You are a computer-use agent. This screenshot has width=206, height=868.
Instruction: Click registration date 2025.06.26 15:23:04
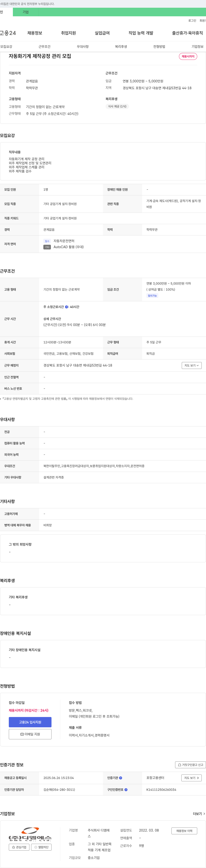point(58,778)
